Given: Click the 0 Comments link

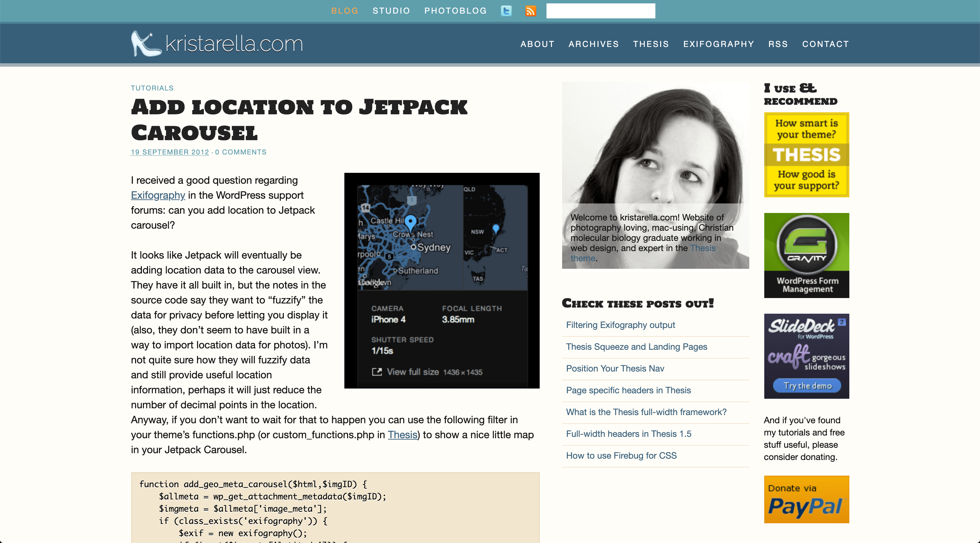Looking at the screenshot, I should click(x=241, y=152).
